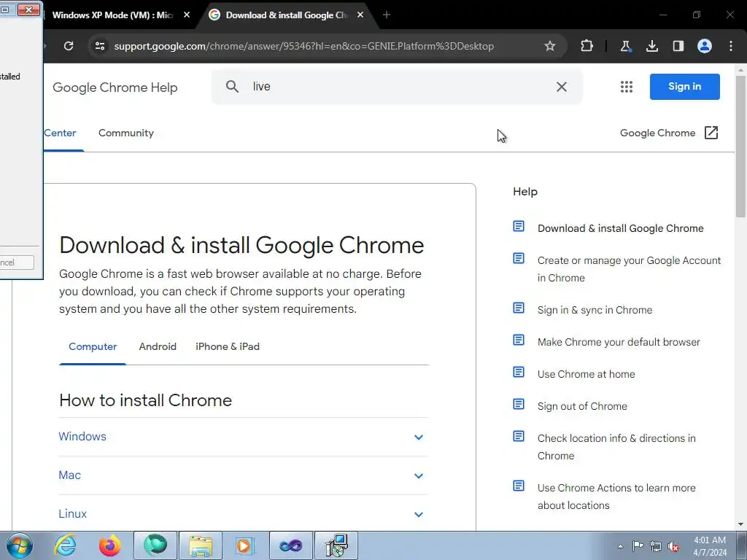Click the muted volume tray icon
The width and height of the screenshot is (747, 560).
[x=673, y=547]
